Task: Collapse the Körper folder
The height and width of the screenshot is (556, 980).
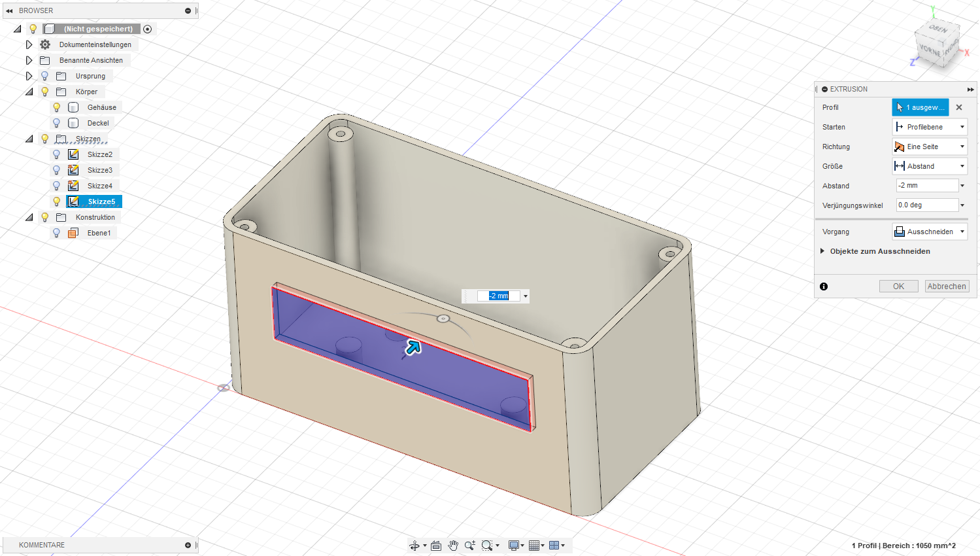Action: pos(29,92)
